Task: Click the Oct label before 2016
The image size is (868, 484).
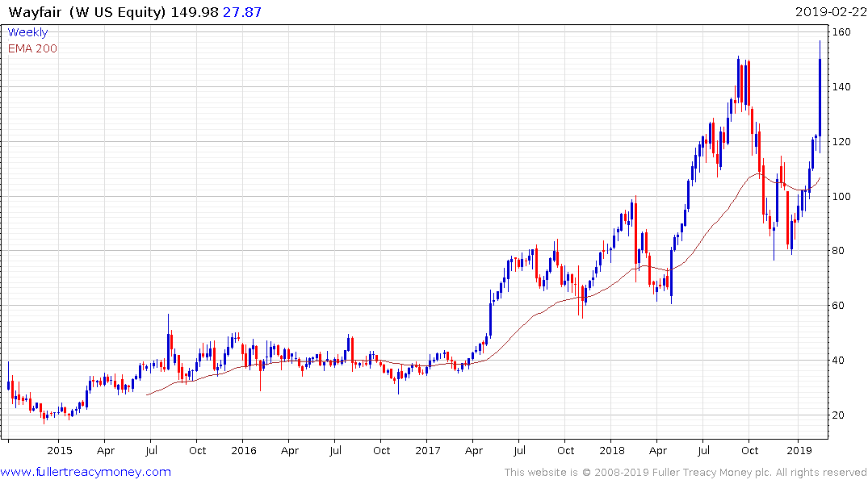Action: [197, 450]
